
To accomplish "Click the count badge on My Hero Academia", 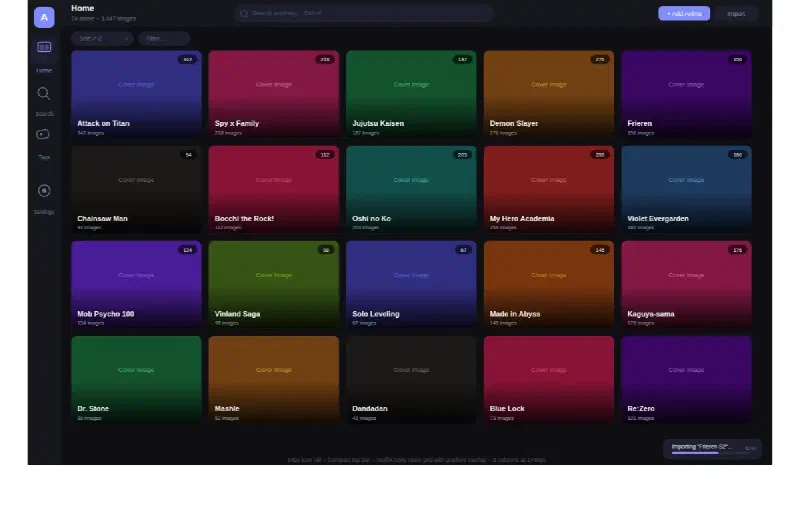I will click(600, 155).
